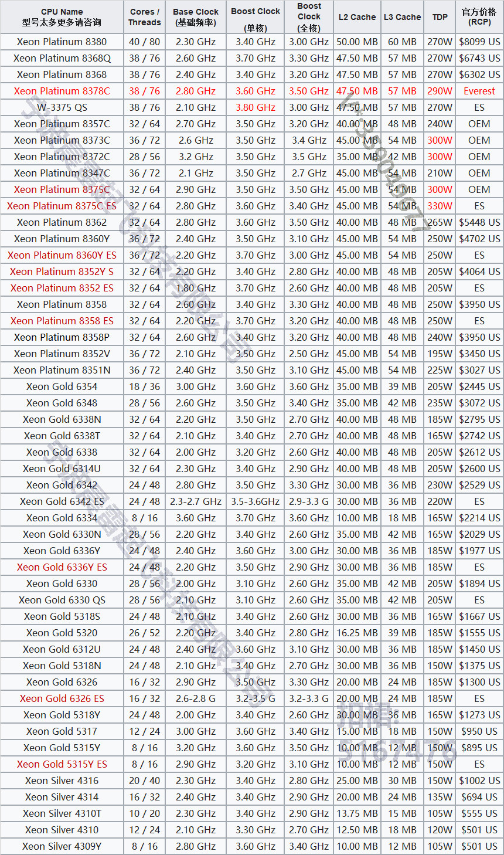Select the "Xeon Gold 6334" name cell
Image resolution: width=504 pixels, height=855 pixels.
coord(62,518)
